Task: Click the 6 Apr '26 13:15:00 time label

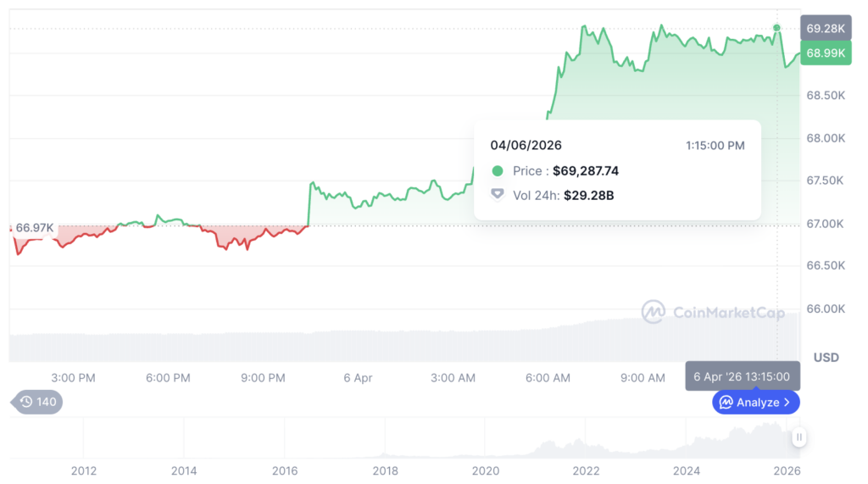Action: click(743, 376)
